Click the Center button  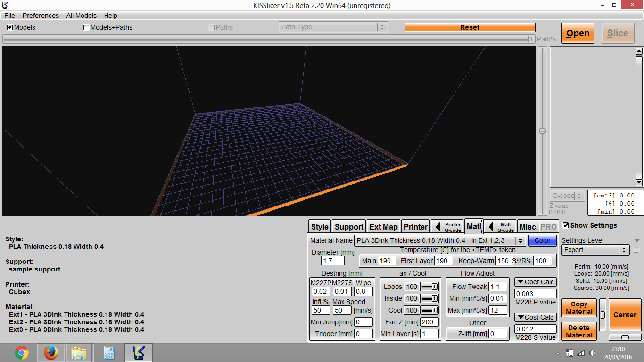625,315
